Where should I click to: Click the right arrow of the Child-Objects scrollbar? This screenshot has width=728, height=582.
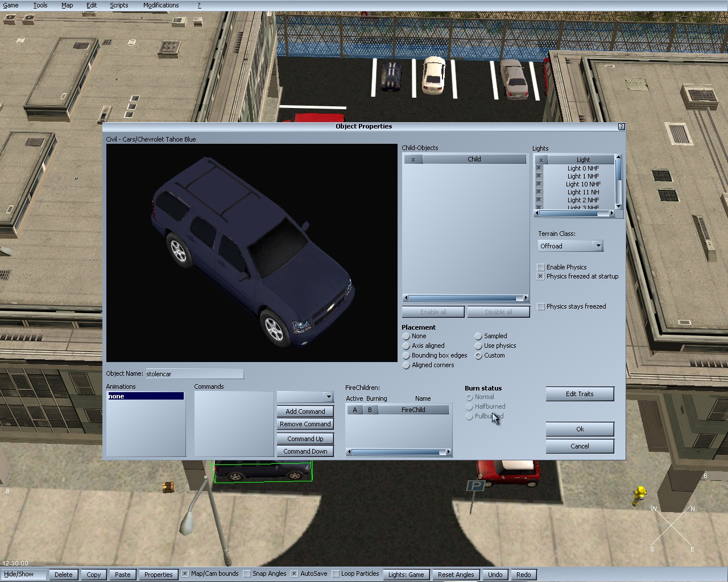click(x=526, y=298)
